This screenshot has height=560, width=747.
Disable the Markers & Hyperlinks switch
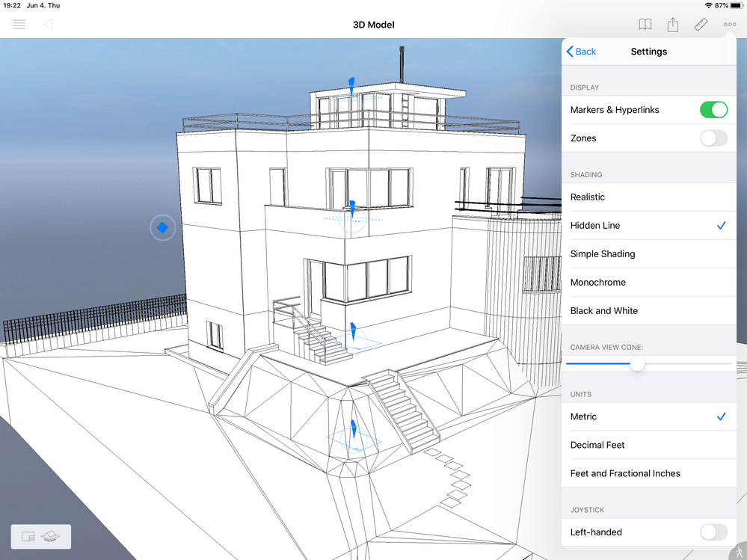(x=713, y=109)
